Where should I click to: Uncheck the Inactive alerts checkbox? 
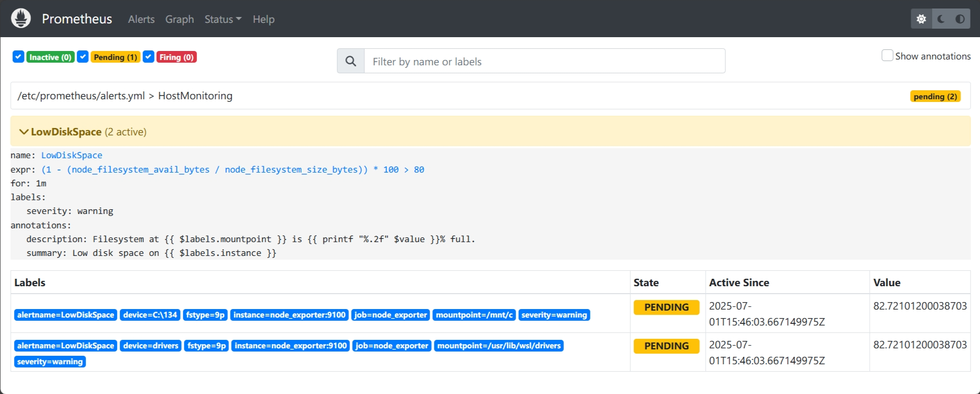coord(19,57)
